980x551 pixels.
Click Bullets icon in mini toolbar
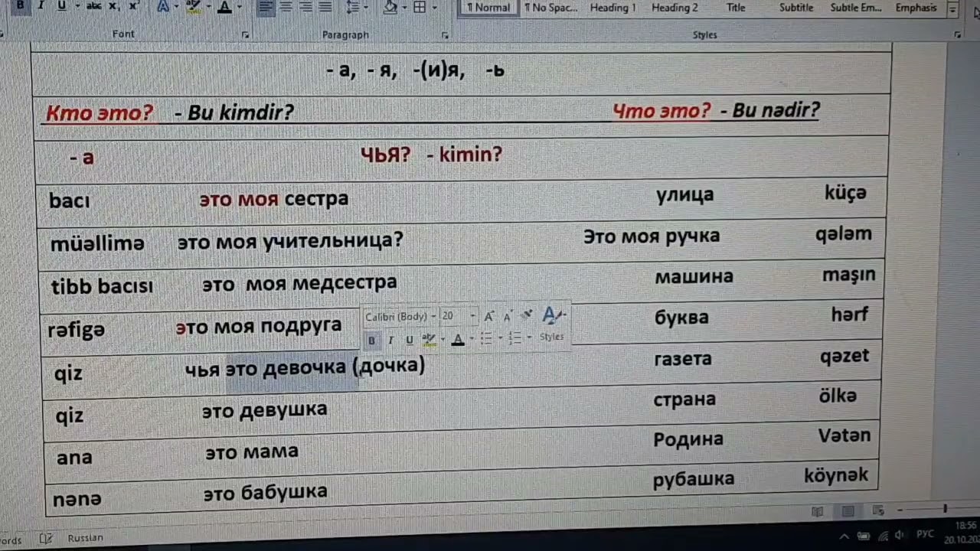click(x=485, y=338)
